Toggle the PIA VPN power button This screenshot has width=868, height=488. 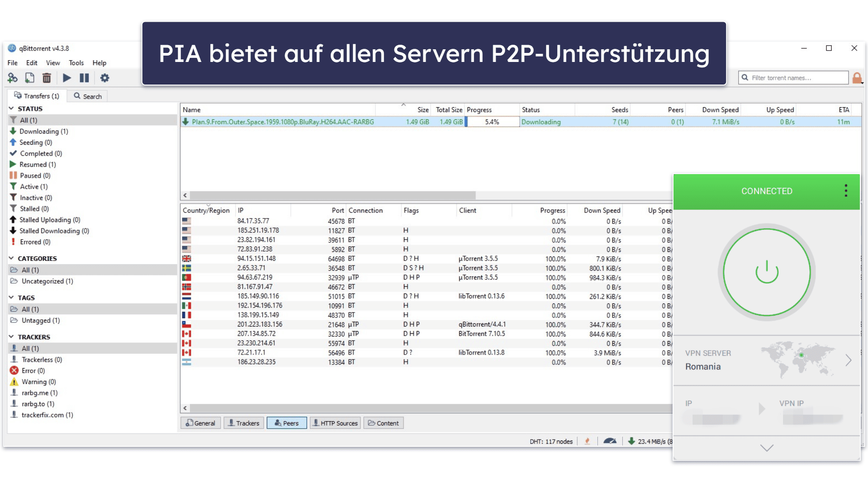point(767,272)
